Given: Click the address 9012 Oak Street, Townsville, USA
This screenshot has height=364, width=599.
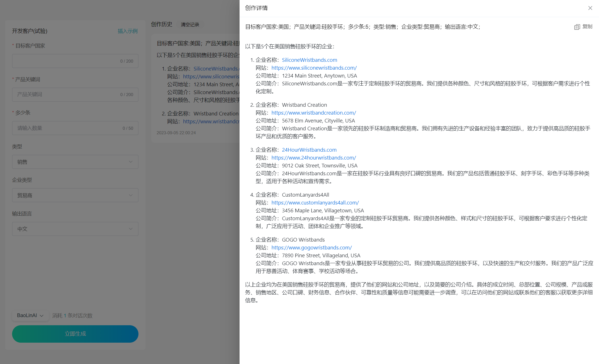Looking at the screenshot, I should click(x=320, y=165).
